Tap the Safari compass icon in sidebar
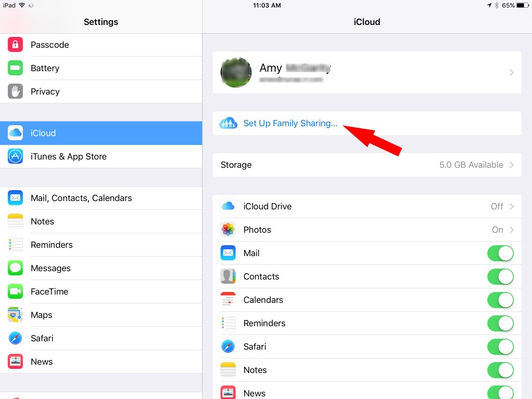Image resolution: width=532 pixels, height=399 pixels. [x=15, y=338]
